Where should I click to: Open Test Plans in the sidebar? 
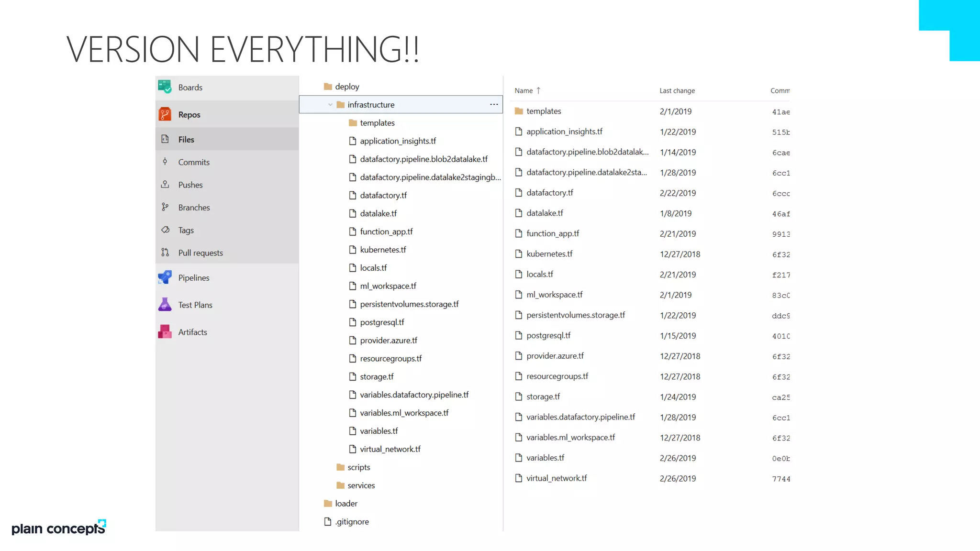coord(195,305)
